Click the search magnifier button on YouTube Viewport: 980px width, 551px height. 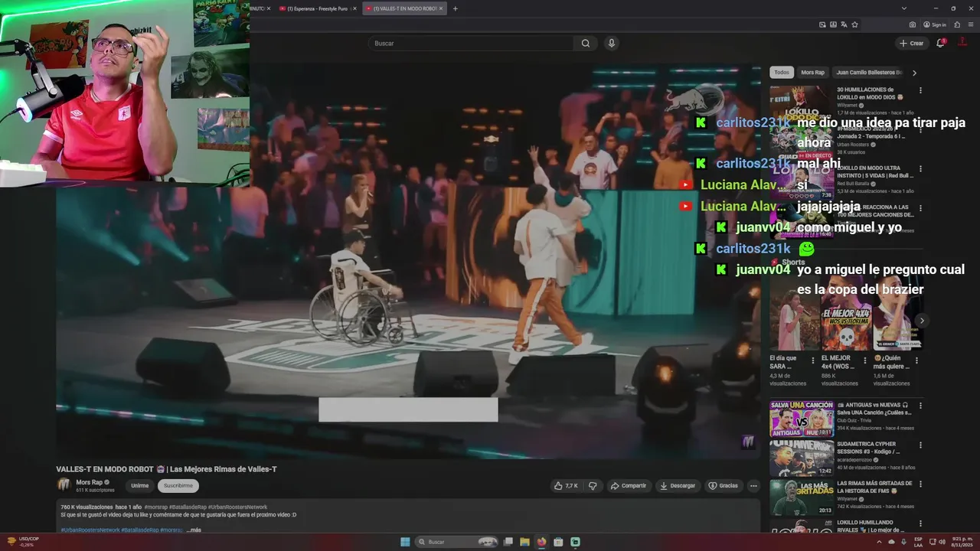click(x=586, y=43)
